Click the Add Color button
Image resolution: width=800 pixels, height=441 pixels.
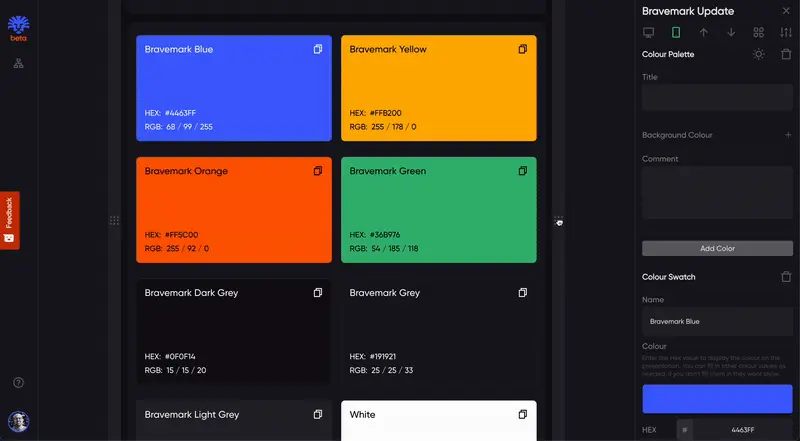tap(717, 248)
